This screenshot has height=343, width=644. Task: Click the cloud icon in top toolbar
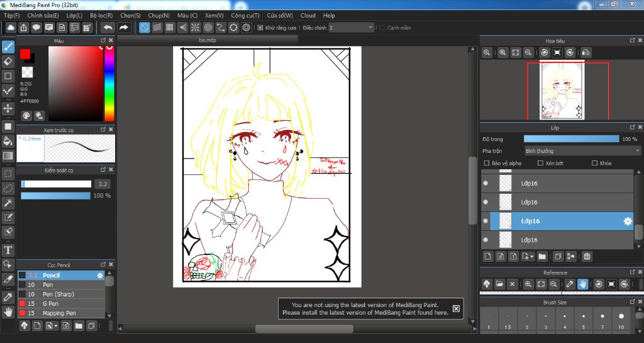[10, 28]
